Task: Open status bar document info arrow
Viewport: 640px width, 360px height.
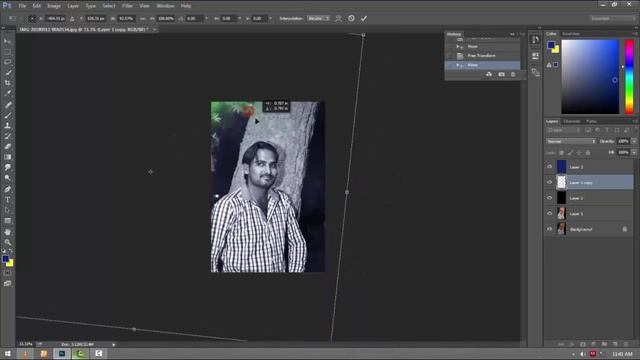Action: 113,344
